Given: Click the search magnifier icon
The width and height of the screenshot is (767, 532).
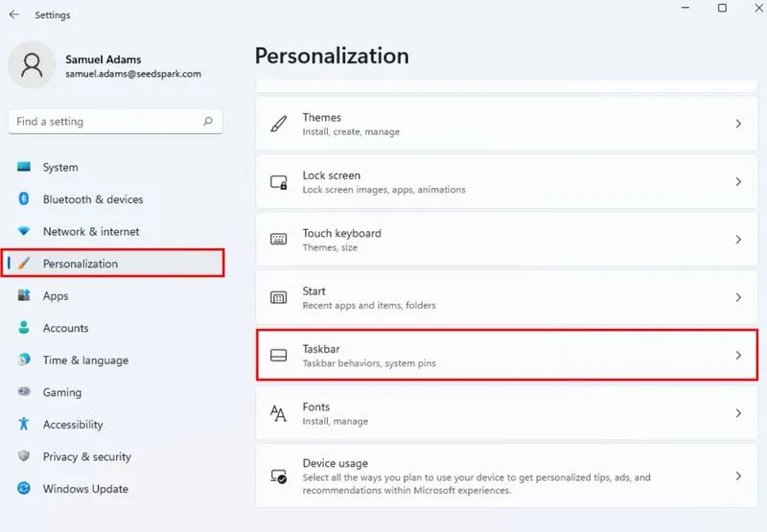Looking at the screenshot, I should coord(208,122).
